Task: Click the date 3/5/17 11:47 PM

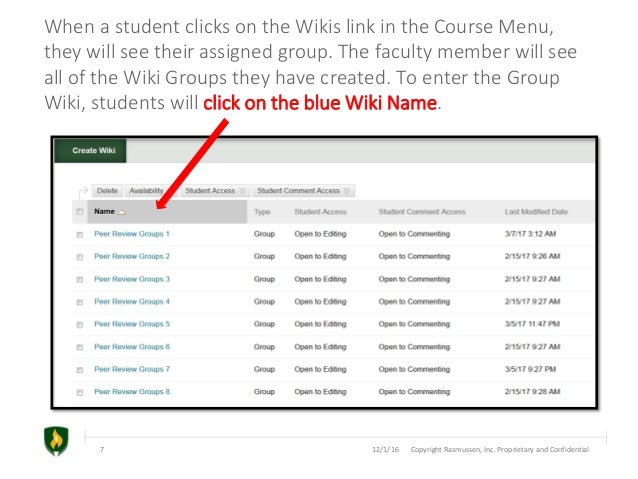Action: click(532, 324)
